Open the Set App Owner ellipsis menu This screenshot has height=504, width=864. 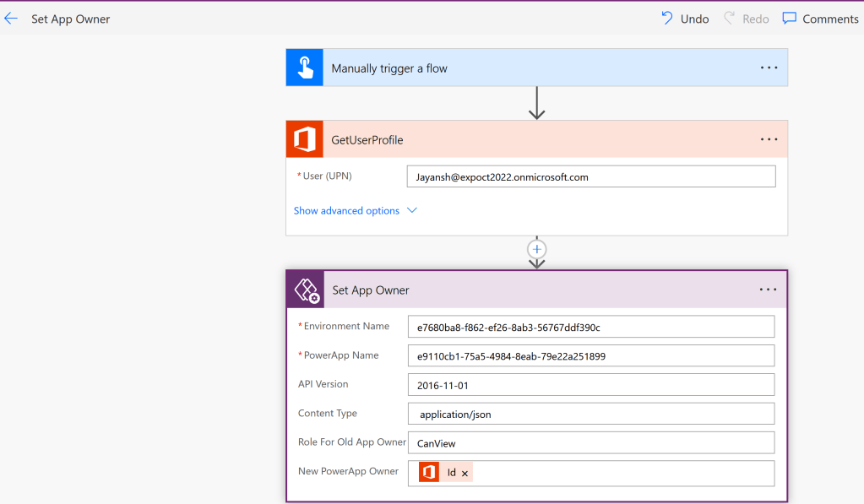(768, 290)
